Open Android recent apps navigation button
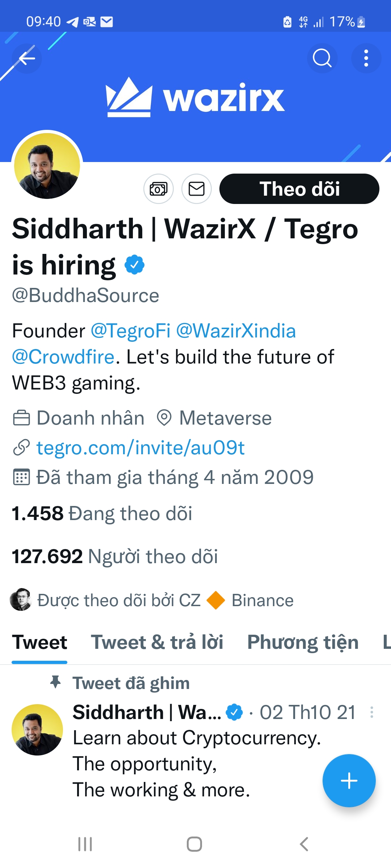 (x=85, y=844)
